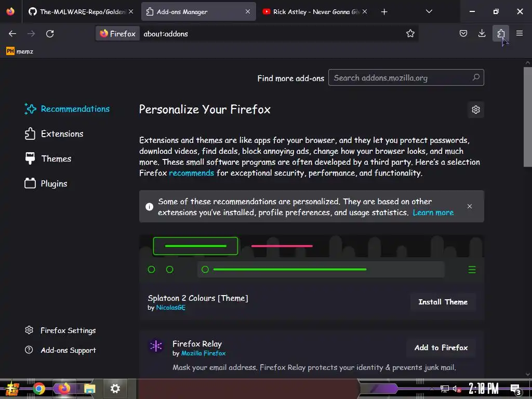Open NicolasGE author link

click(x=170, y=308)
